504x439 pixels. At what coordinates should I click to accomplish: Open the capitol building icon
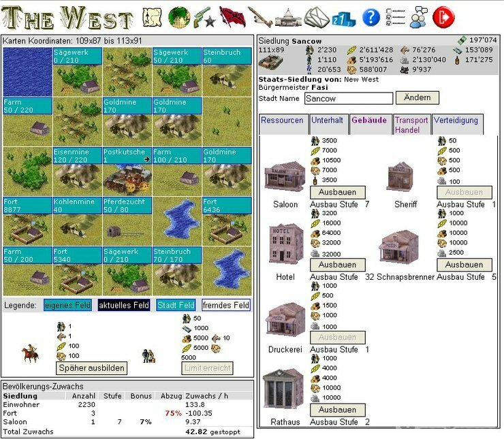click(x=288, y=17)
